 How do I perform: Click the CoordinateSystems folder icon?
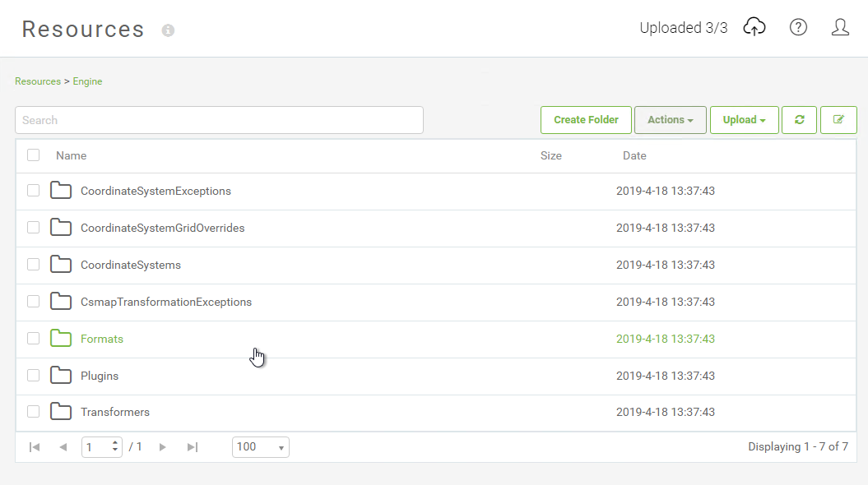coord(61,265)
